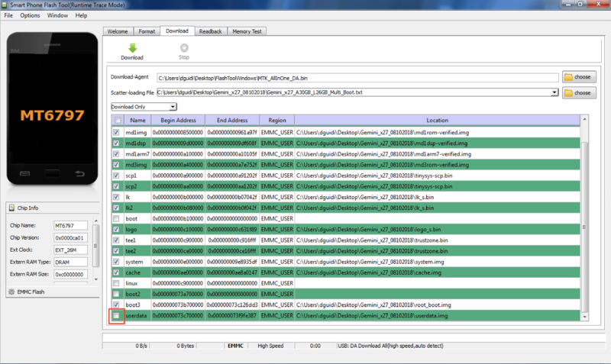The image size is (611, 364).
Task: Enable the userdata partition checkbox
Action: (117, 315)
